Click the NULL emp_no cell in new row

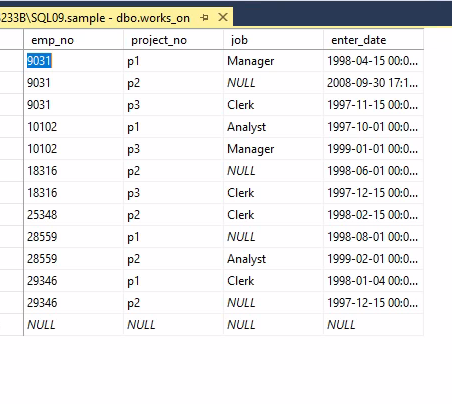coord(73,325)
